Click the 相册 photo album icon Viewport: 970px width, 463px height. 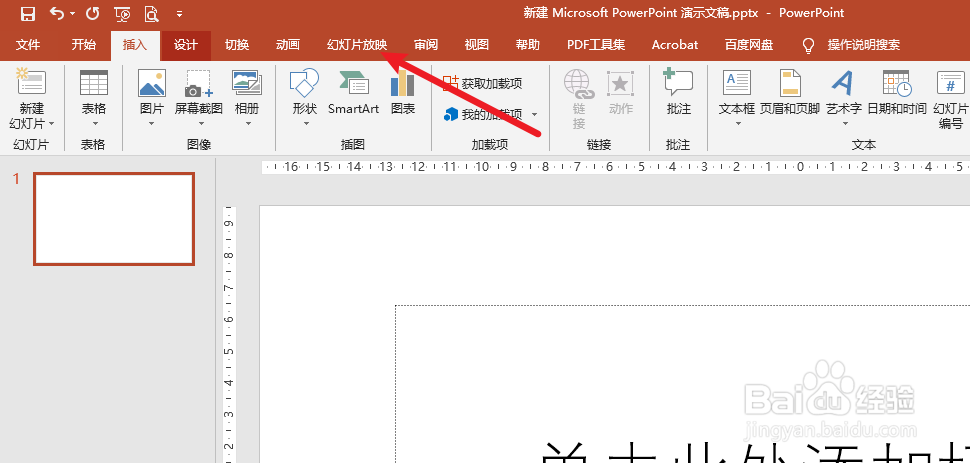click(247, 82)
